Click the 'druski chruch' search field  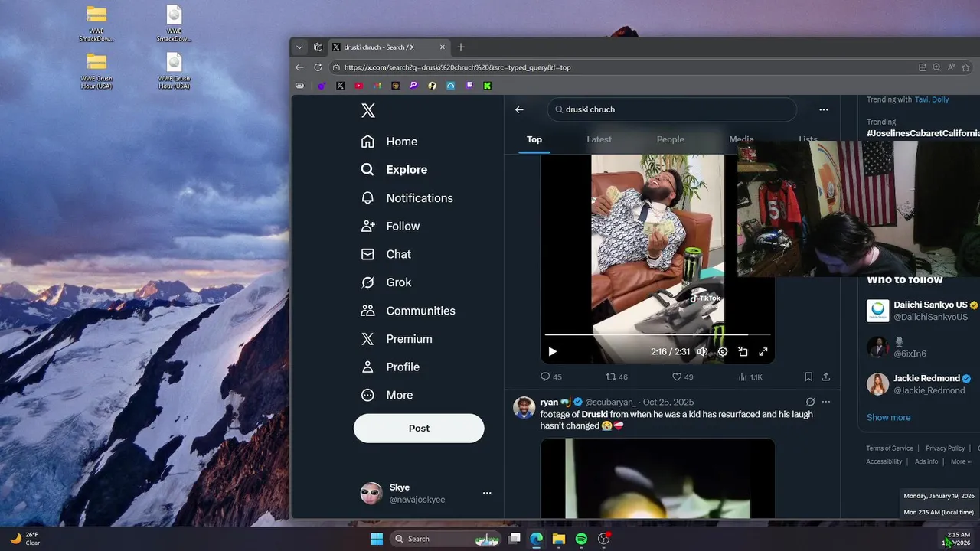point(672,109)
